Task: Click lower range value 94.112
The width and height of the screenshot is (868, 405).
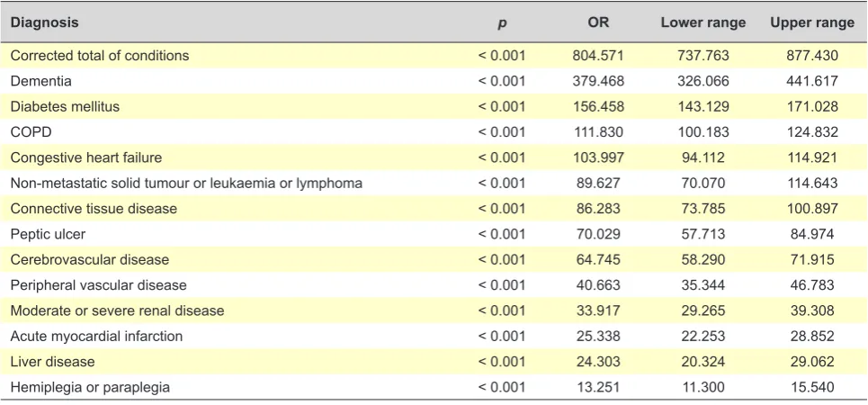Action: coord(703,157)
